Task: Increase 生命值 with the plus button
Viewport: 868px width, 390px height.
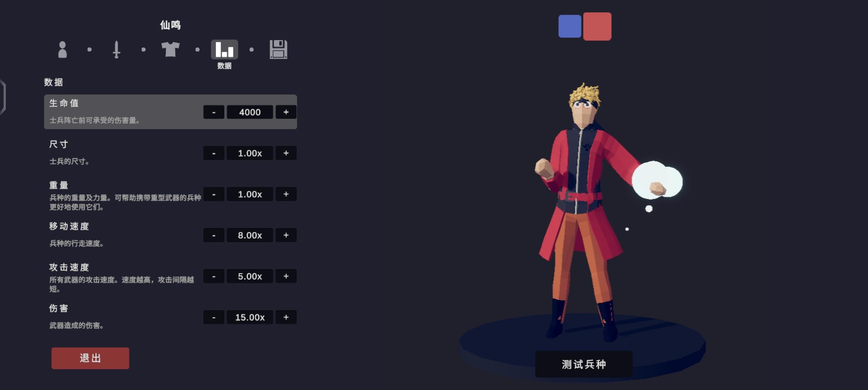Action: tap(286, 112)
